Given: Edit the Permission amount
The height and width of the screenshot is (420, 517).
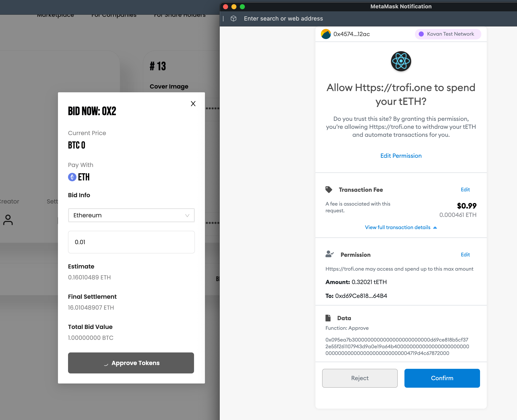Looking at the screenshot, I should 465,255.
